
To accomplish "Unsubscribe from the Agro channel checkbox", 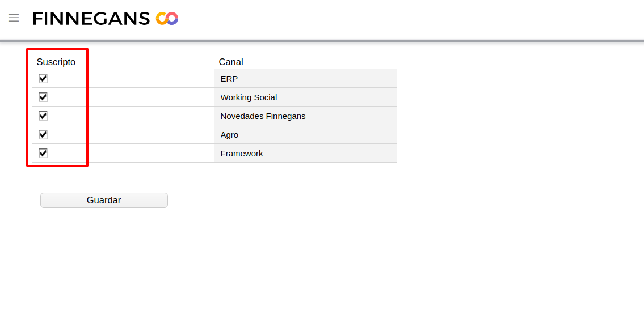I will pyautogui.click(x=43, y=134).
